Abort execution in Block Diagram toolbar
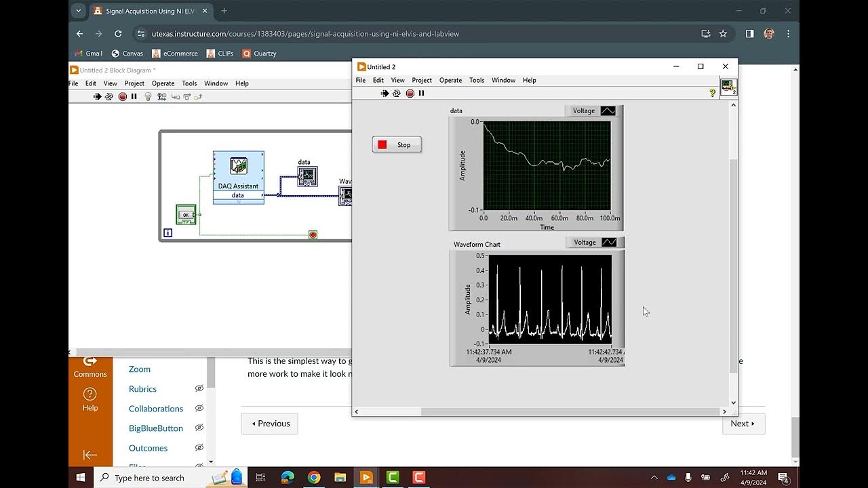The image size is (868, 488). (x=123, y=97)
